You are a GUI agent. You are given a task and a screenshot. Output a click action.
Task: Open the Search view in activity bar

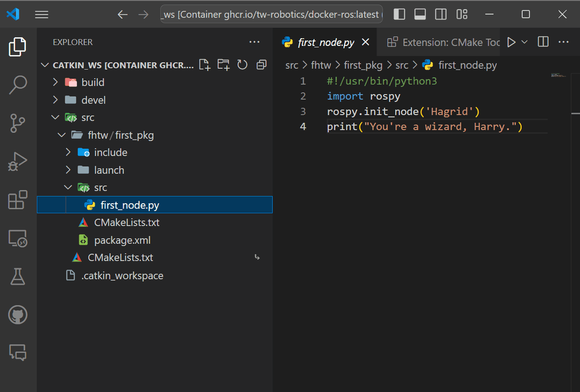pos(18,85)
